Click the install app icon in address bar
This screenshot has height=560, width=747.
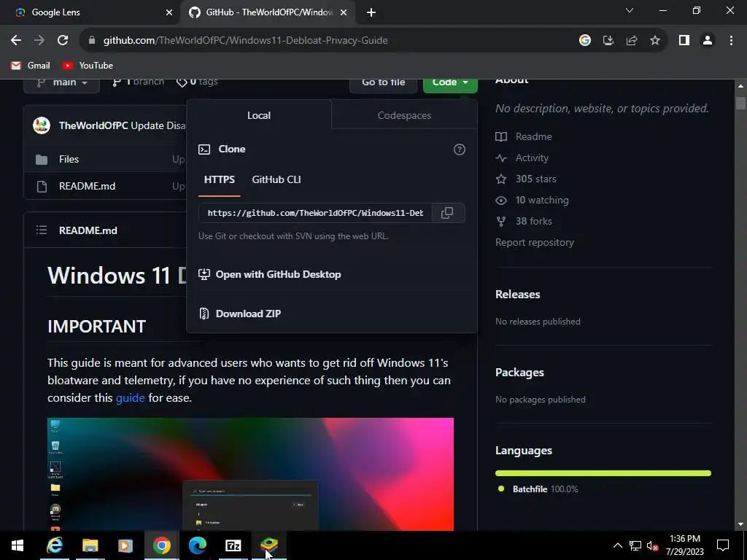pos(608,41)
